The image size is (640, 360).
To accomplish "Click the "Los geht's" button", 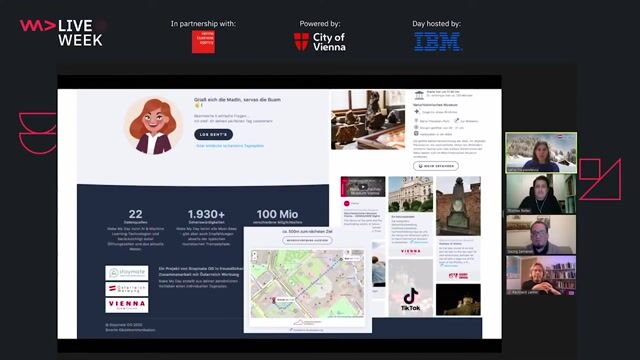I will pyautogui.click(x=213, y=134).
